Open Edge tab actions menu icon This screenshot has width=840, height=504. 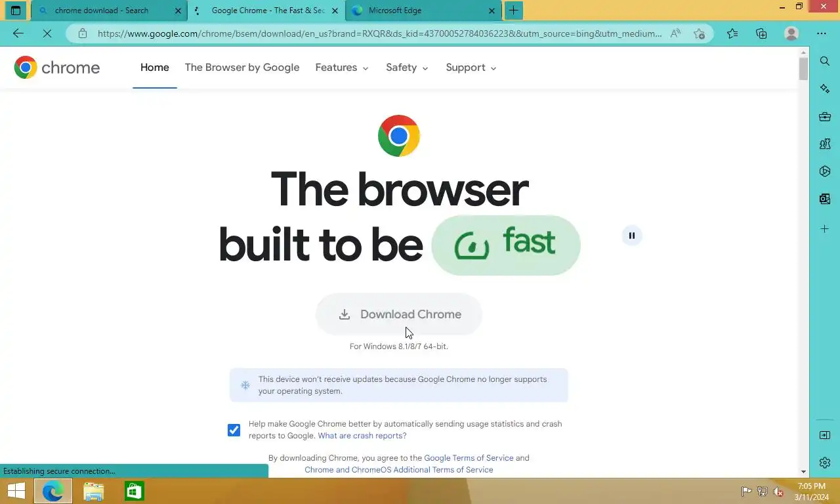[x=16, y=10]
